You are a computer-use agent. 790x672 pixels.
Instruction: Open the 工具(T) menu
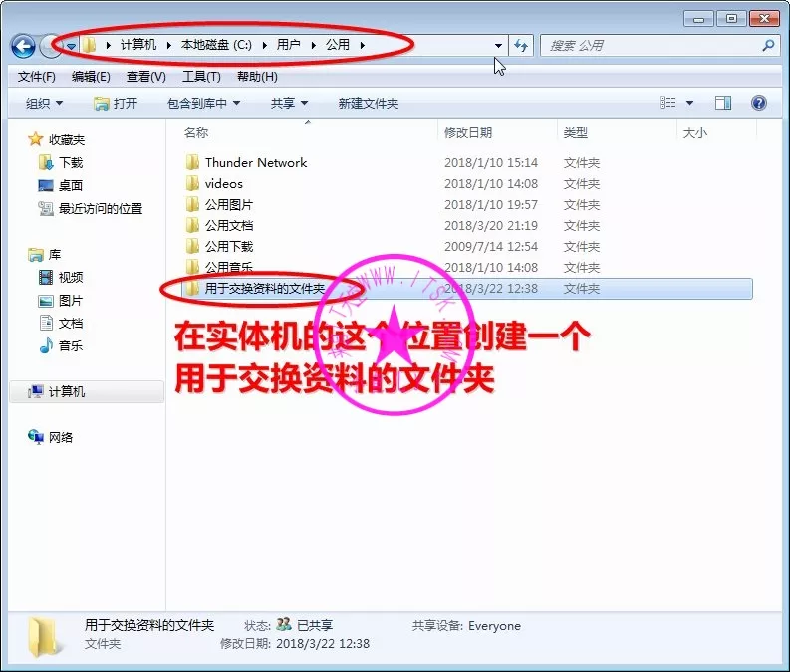click(x=201, y=77)
